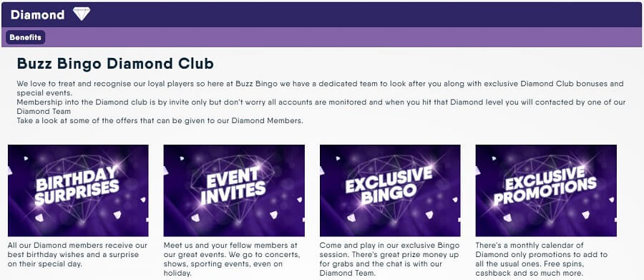Screen dimensions: 644x280
Task: Click the Diamond header title
Action: pyautogui.click(x=37, y=15)
